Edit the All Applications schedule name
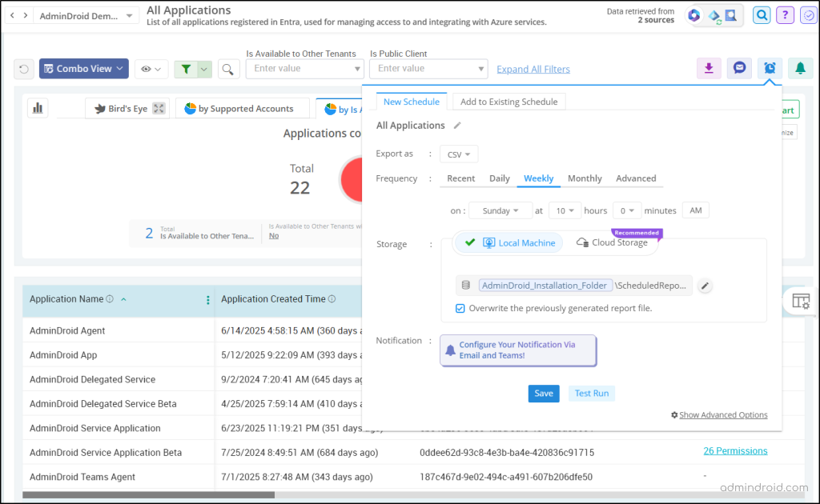Screen dimensions: 820x504 click(x=457, y=126)
